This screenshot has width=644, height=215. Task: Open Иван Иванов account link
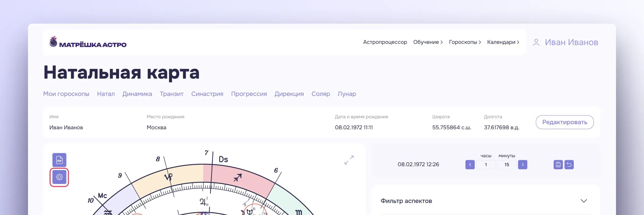[x=572, y=42]
